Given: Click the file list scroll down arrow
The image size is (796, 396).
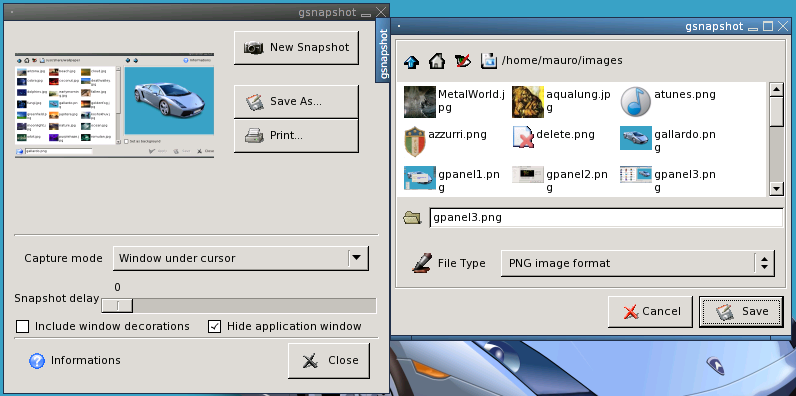Looking at the screenshot, I should click(x=777, y=189).
